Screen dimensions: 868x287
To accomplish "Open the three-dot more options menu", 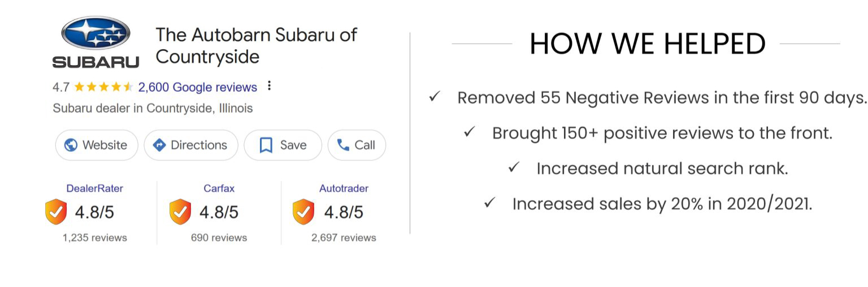I will (270, 86).
